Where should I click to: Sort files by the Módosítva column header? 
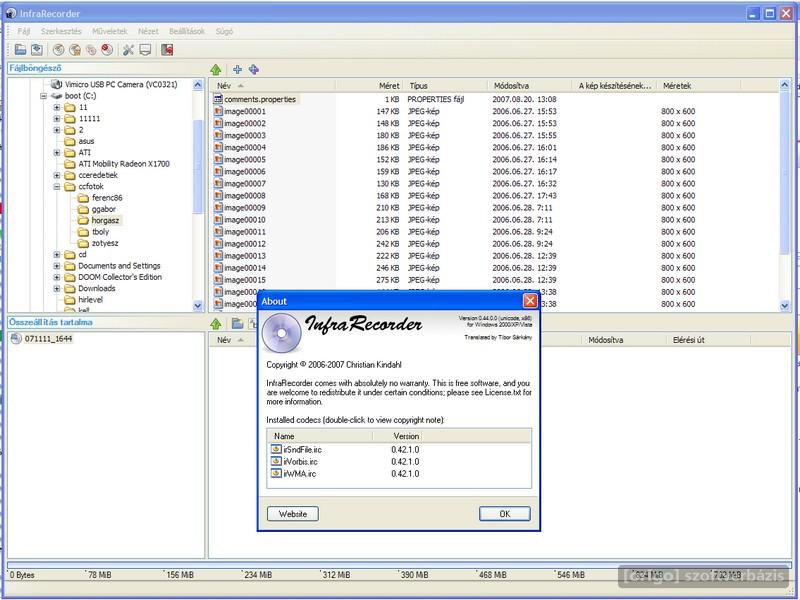(x=530, y=86)
